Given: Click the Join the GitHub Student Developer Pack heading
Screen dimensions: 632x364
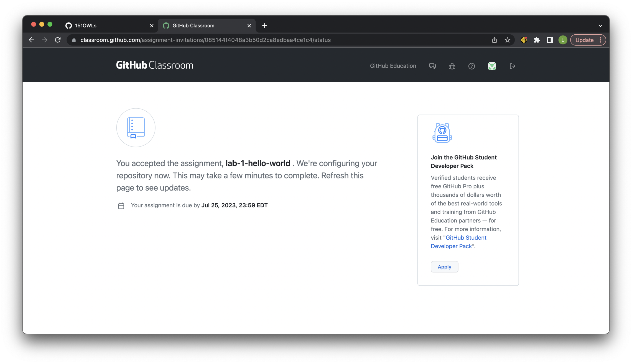Looking at the screenshot, I should (x=463, y=162).
